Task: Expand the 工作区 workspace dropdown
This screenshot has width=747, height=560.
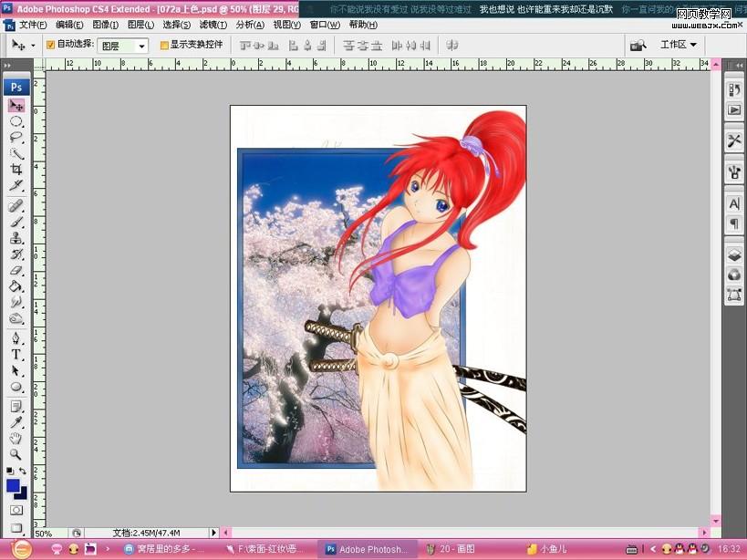Action: tap(679, 44)
